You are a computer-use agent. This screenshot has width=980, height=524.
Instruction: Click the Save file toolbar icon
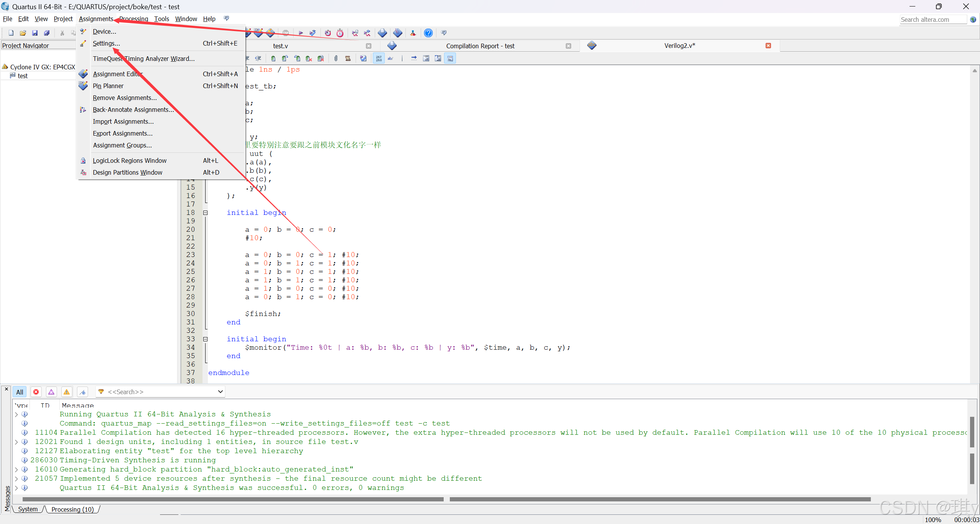(35, 33)
